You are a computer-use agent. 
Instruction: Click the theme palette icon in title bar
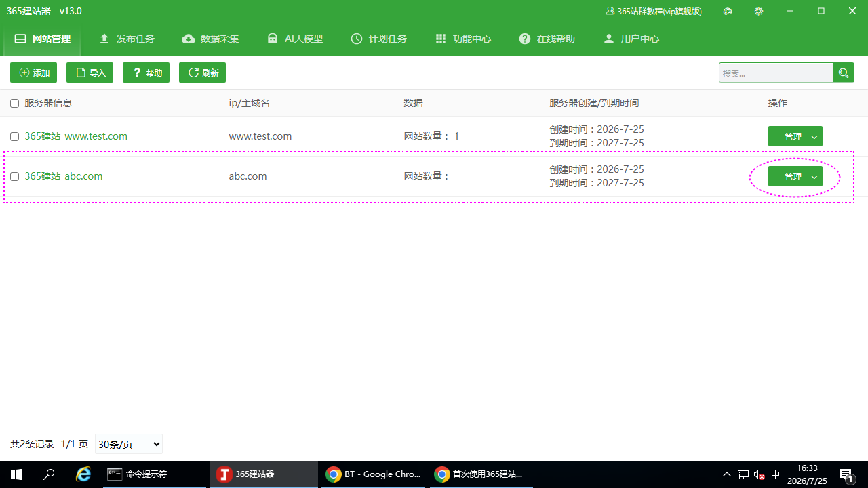click(728, 12)
